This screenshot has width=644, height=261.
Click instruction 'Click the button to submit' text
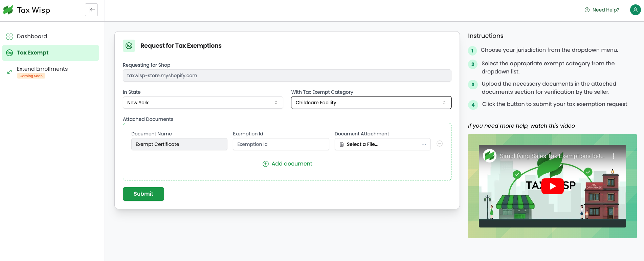point(555,104)
